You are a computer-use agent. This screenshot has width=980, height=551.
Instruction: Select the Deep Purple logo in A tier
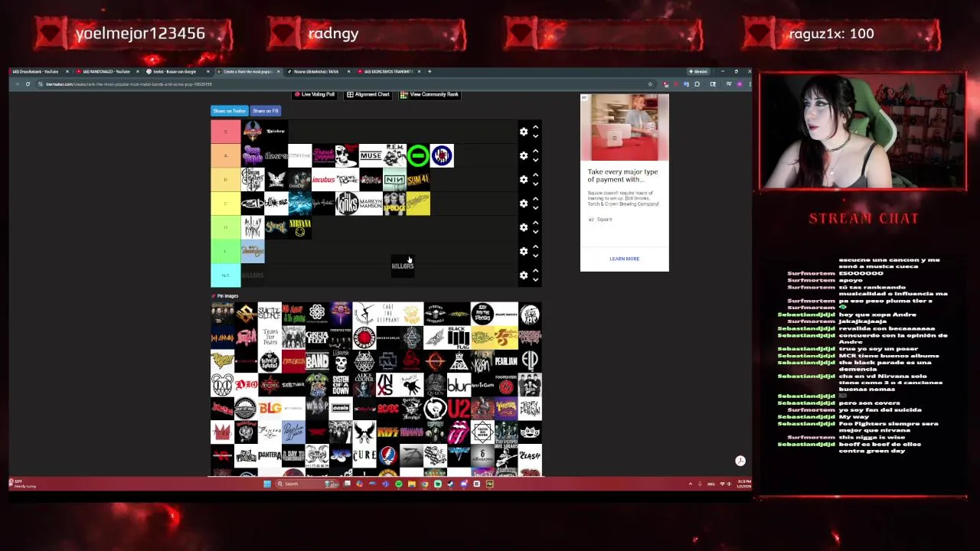coord(252,155)
